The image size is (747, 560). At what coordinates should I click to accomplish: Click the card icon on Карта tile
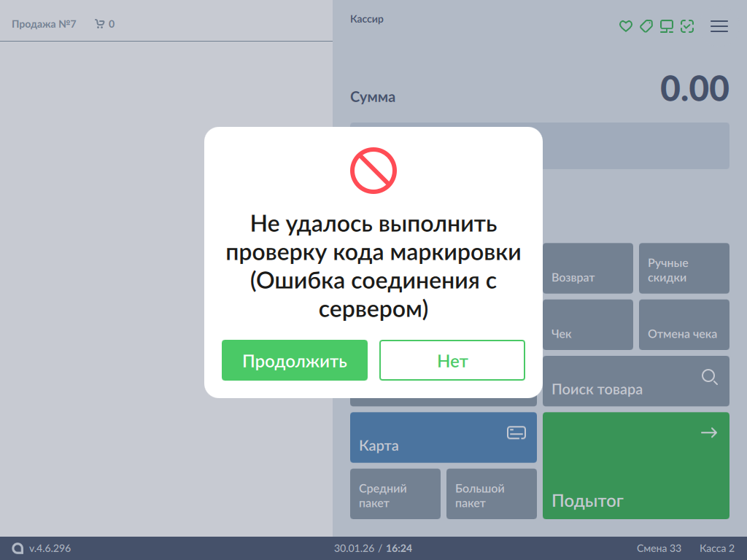[516, 433]
